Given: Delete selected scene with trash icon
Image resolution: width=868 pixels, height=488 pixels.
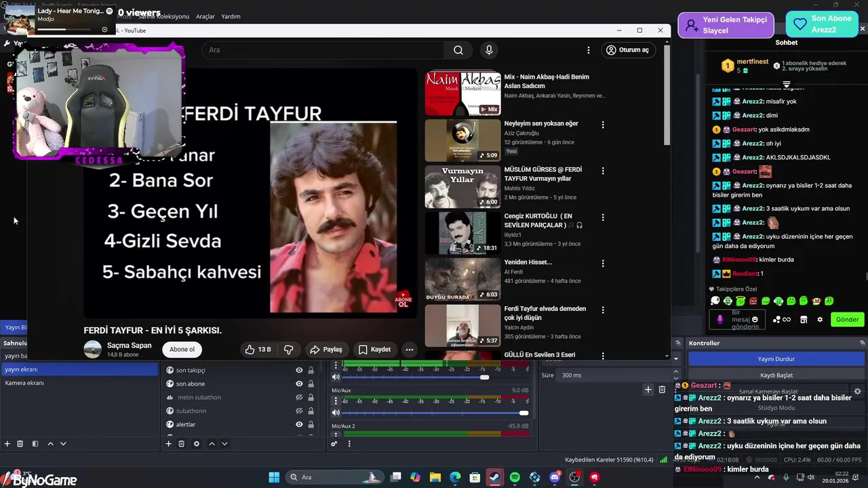Looking at the screenshot, I should point(20,444).
